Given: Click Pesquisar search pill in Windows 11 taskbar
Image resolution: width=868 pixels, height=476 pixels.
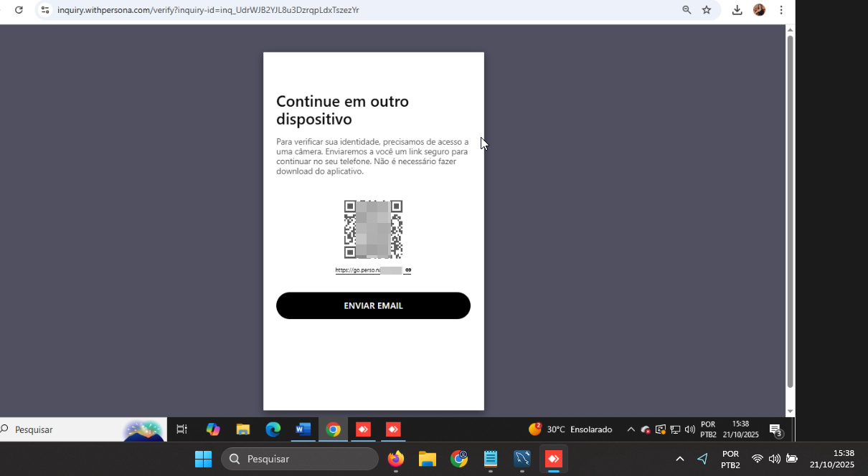Looking at the screenshot, I should pyautogui.click(x=300, y=459).
